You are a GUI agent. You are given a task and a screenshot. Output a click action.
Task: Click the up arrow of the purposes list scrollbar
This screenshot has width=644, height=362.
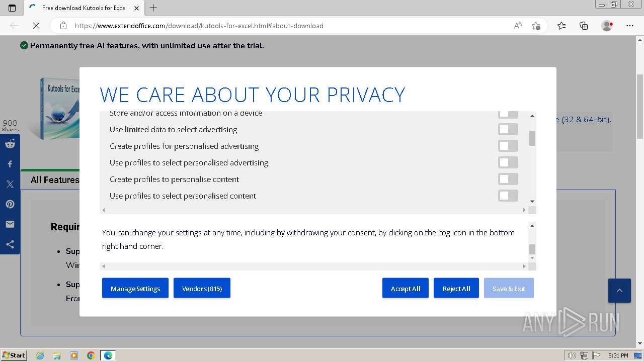[532, 116]
